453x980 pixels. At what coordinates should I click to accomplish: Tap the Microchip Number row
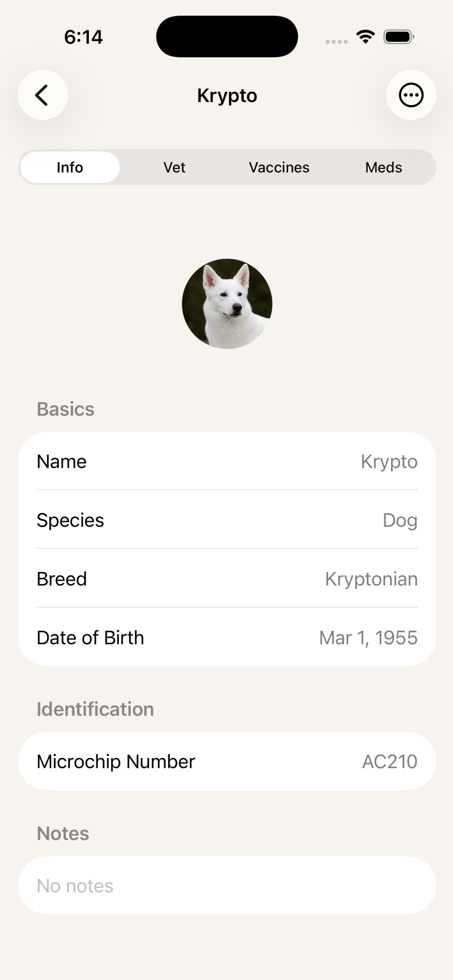tap(227, 761)
